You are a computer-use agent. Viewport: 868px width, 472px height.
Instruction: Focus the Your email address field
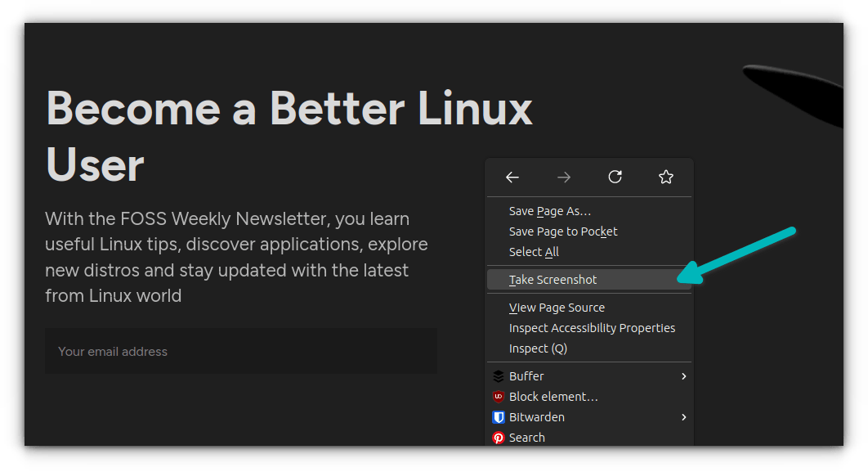point(241,351)
